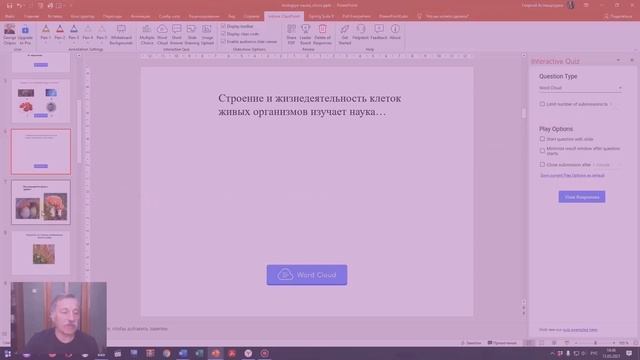Open the Inknoe ClassPoint ribbon tab
The width and height of the screenshot is (640, 360).
[x=284, y=16]
